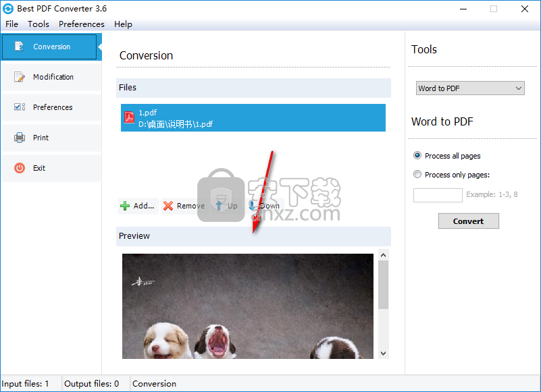The height and width of the screenshot is (392, 541).
Task: Click the Example: 1-3, 8 hint text
Action: click(492, 194)
